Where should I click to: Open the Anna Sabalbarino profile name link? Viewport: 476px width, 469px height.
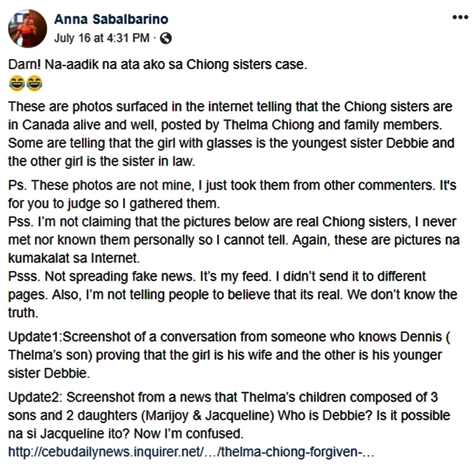[x=111, y=19]
